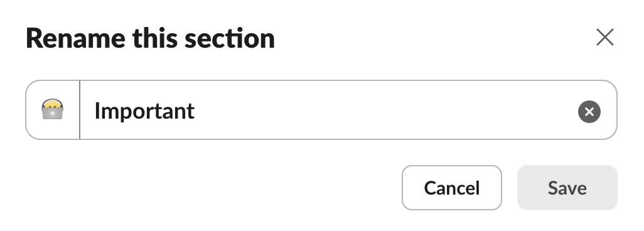The image size is (644, 231).
Task: Focus the section name text field
Action: tap(328, 110)
